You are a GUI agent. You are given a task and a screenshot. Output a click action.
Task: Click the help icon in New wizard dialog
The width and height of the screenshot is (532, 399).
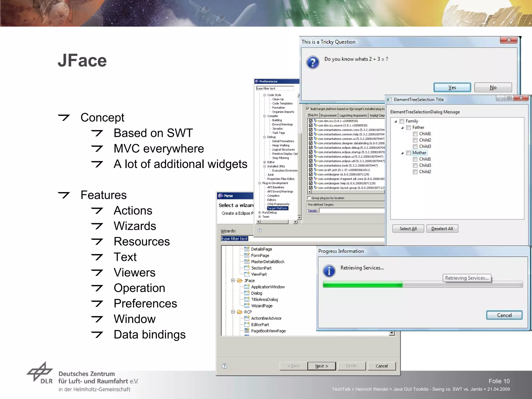(224, 366)
